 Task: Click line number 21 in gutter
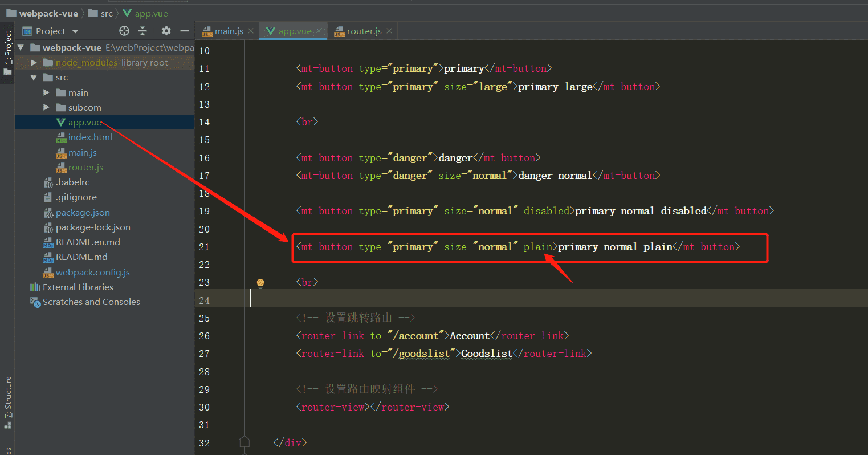point(204,247)
